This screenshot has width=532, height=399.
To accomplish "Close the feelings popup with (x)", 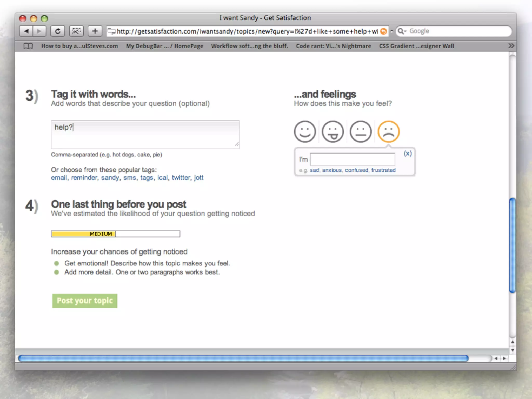I will tap(408, 154).
